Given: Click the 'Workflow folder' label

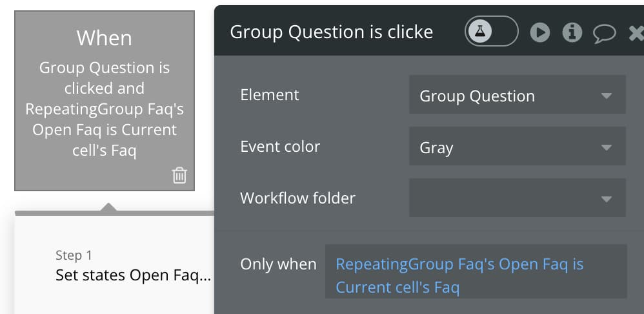Looking at the screenshot, I should point(297,198).
